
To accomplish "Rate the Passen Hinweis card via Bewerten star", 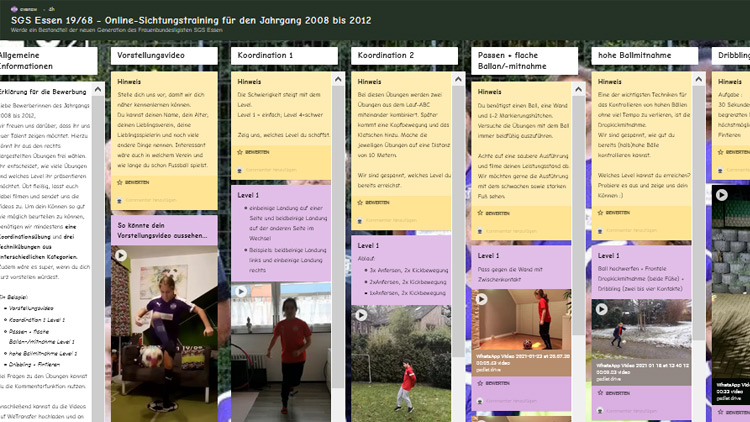I will coord(480,213).
